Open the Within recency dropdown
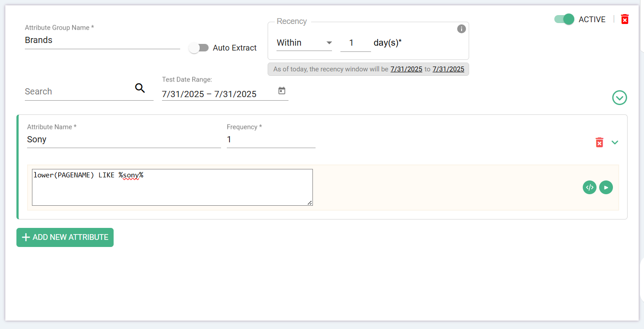Screen dimensions: 644x329 coord(304,43)
